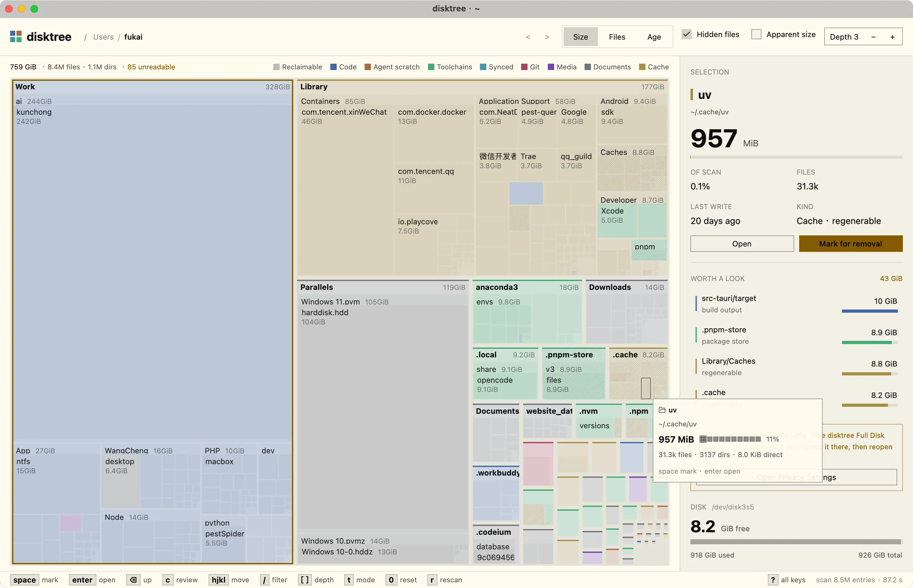The width and height of the screenshot is (913, 588).
Task: Go to Users in the breadcrumb
Action: 104,37
